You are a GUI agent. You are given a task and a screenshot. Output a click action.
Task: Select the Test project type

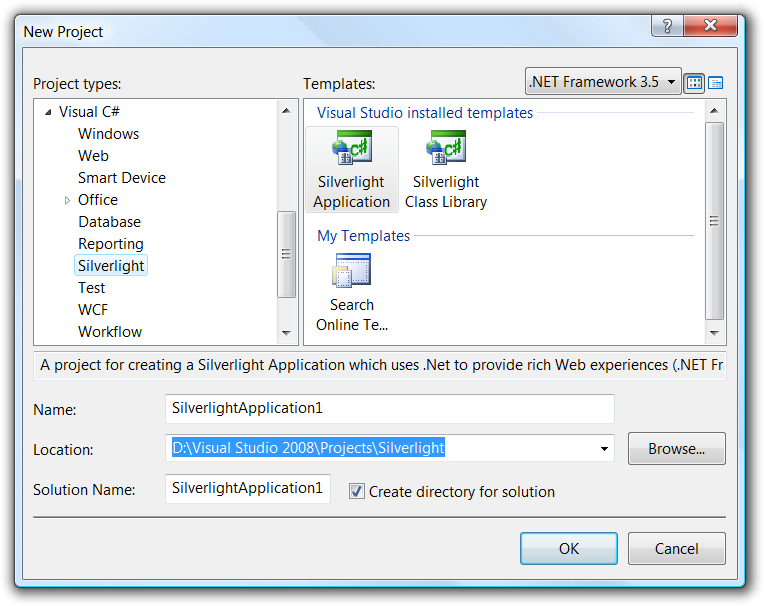pos(91,287)
